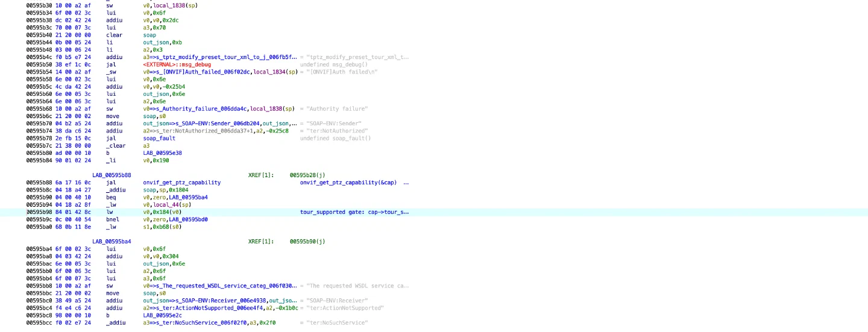Select address 00595b9c in the listing
This screenshot has width=868, height=332.
pyautogui.click(x=39, y=219)
